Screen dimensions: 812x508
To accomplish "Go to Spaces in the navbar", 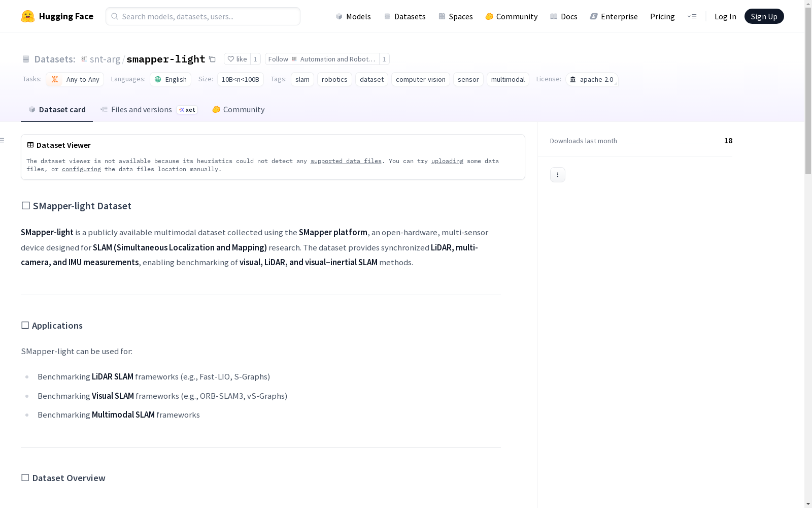I will click(456, 16).
